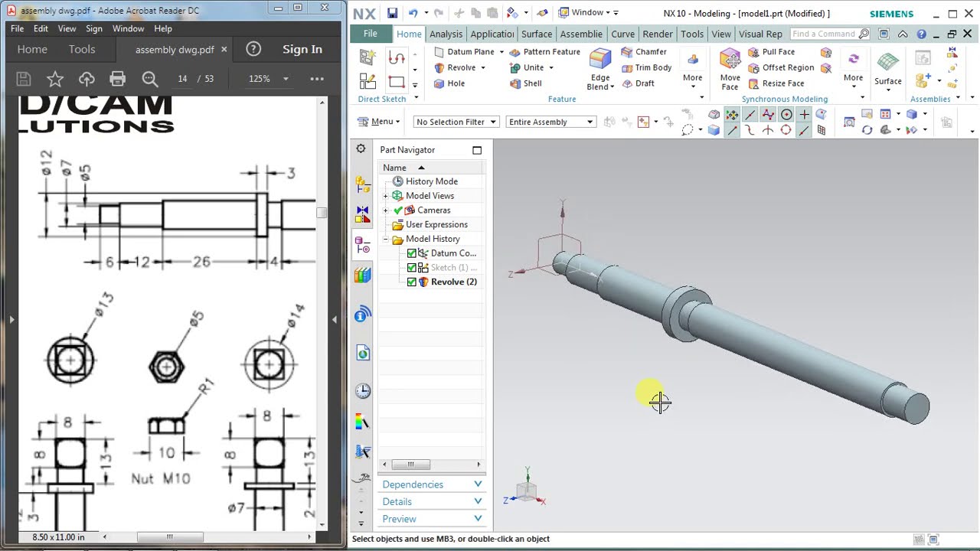The height and width of the screenshot is (551, 980).
Task: Click the Shell tool
Action: pyautogui.click(x=526, y=83)
